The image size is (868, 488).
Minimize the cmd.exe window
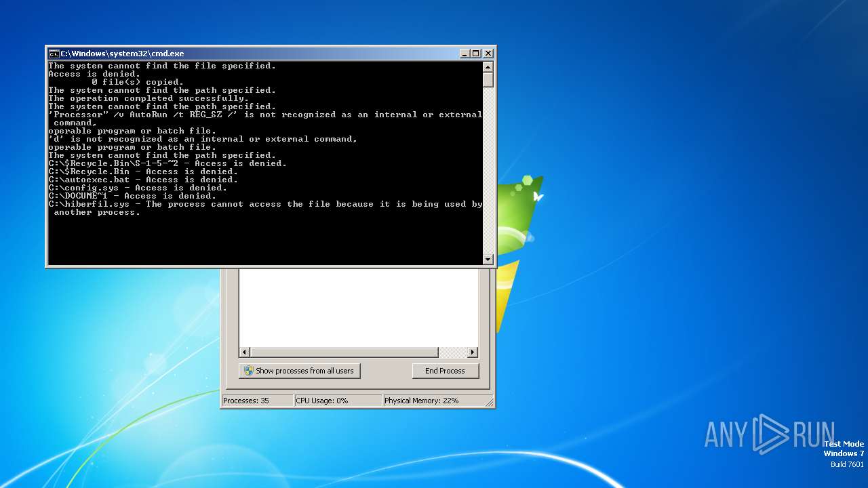pos(465,54)
